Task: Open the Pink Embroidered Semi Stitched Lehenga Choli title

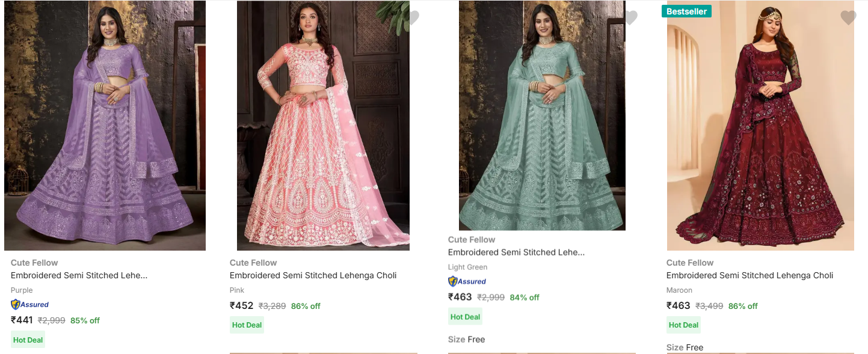Action: (313, 275)
